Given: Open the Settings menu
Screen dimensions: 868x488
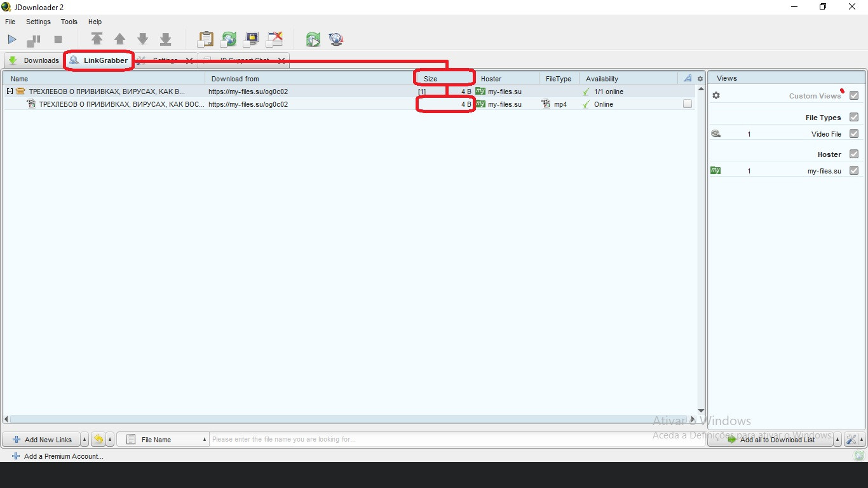Looking at the screenshot, I should (x=38, y=22).
